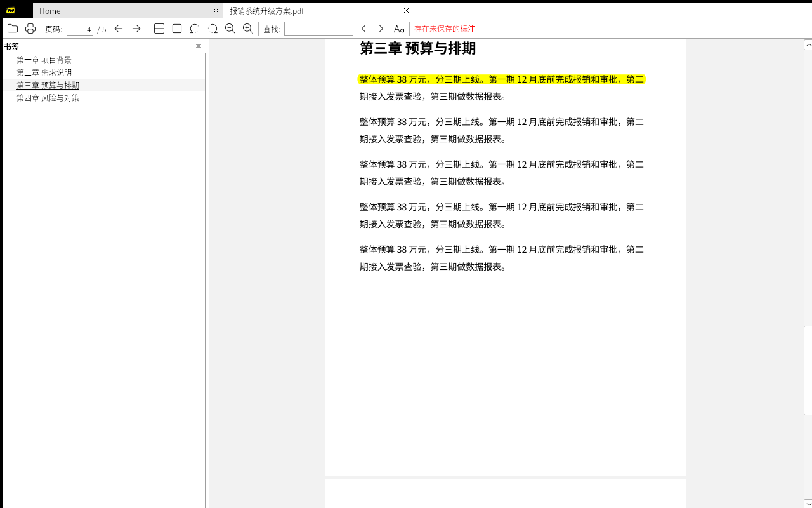Click the printer icon to print
This screenshot has width=812, height=508.
point(30,29)
